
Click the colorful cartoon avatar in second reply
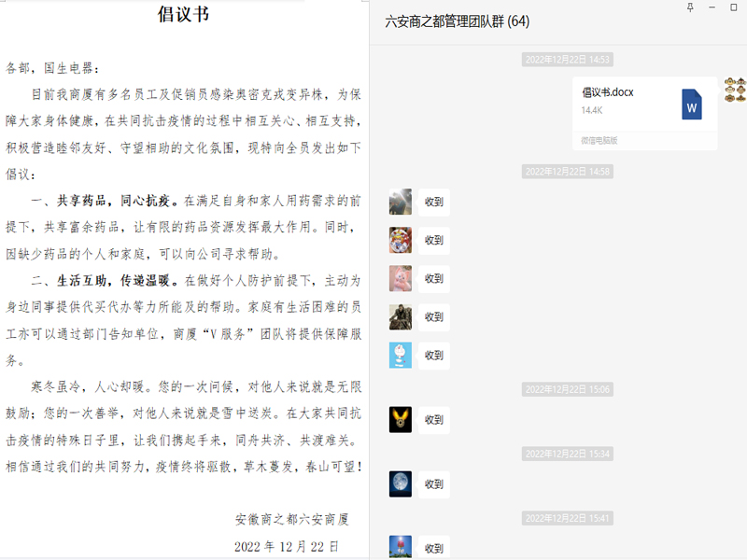click(401, 240)
